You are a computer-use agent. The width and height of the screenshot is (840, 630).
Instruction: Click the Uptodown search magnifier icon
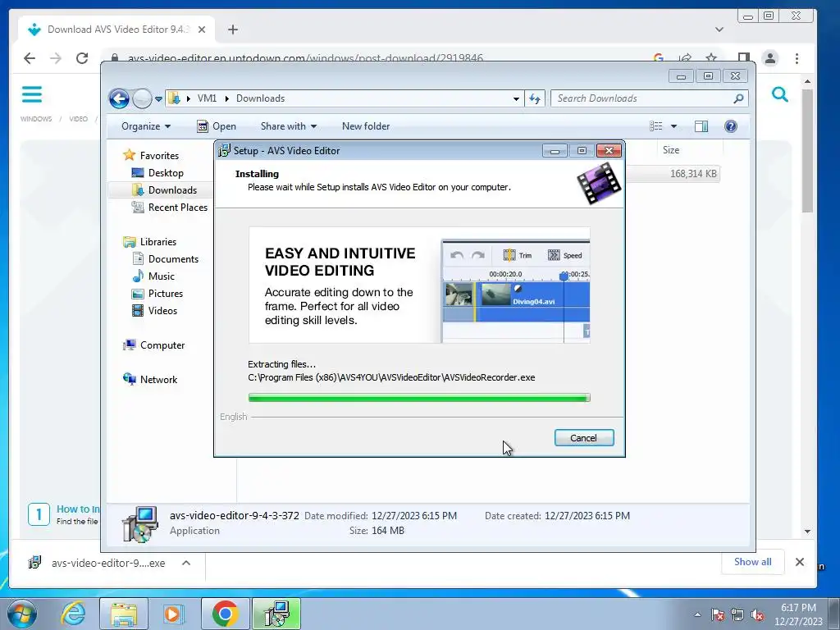[x=780, y=95]
